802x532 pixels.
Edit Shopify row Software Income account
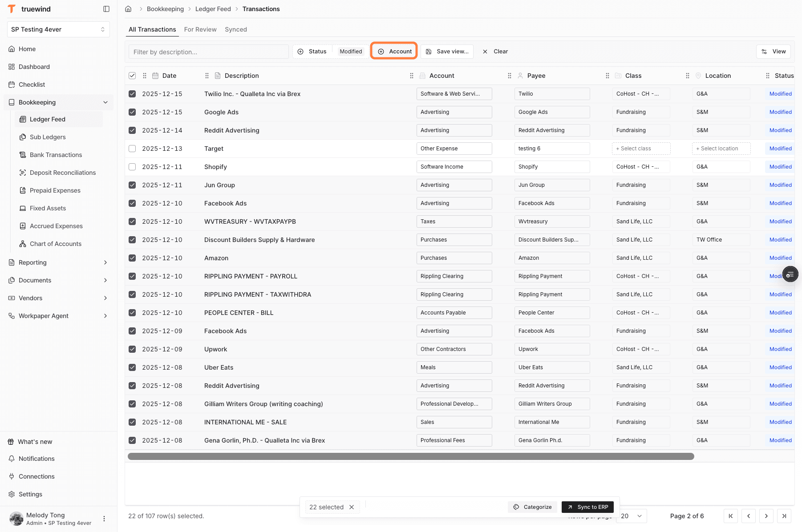[454, 167]
